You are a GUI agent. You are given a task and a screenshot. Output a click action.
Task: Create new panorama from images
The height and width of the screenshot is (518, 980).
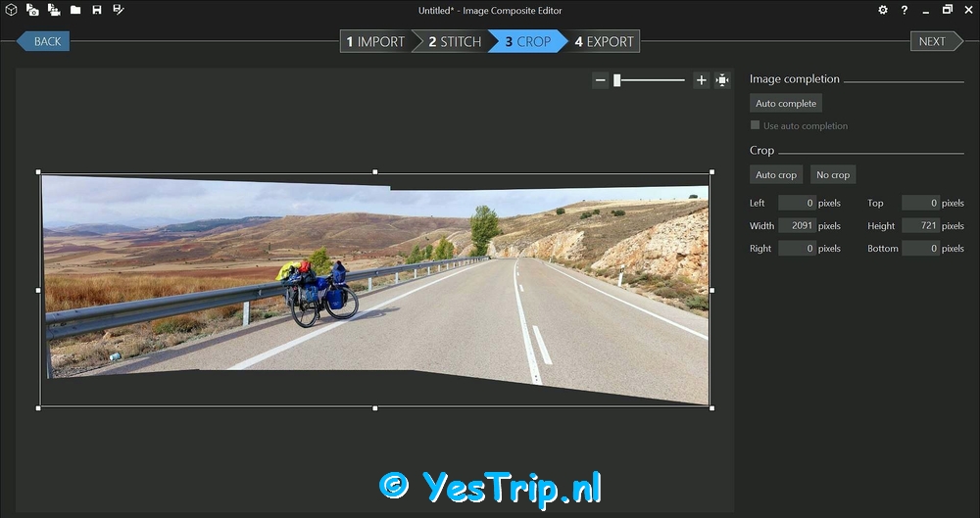(32, 10)
